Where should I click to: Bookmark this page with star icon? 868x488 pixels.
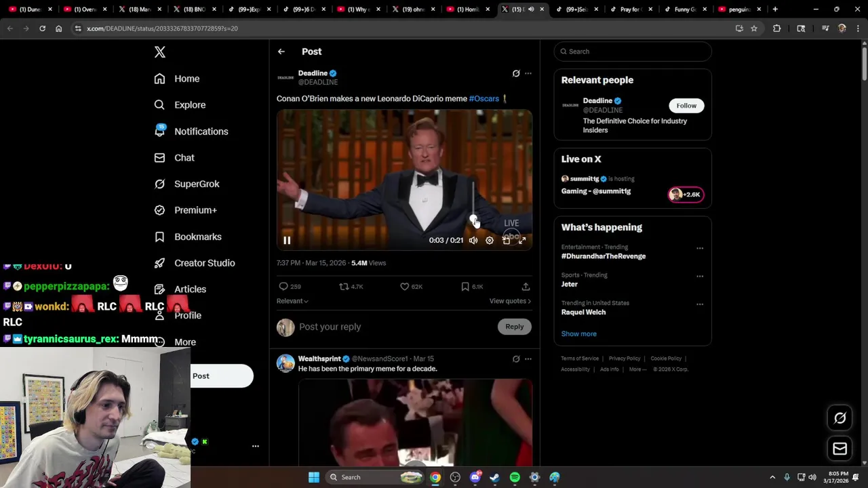pos(753,28)
